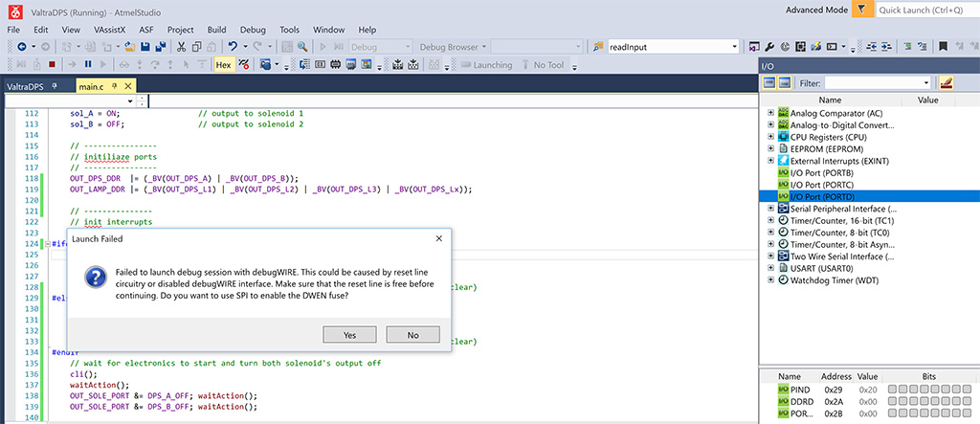Open the File menu
Image resolution: width=980 pixels, height=424 pixels.
(13, 30)
